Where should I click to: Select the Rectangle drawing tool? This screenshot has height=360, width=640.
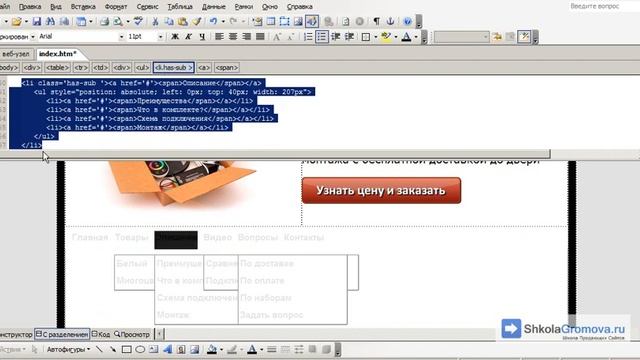[x=127, y=349]
